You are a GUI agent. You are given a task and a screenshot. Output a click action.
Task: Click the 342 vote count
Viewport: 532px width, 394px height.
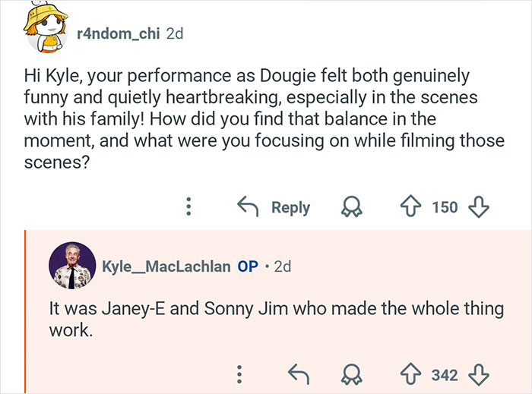(445, 374)
